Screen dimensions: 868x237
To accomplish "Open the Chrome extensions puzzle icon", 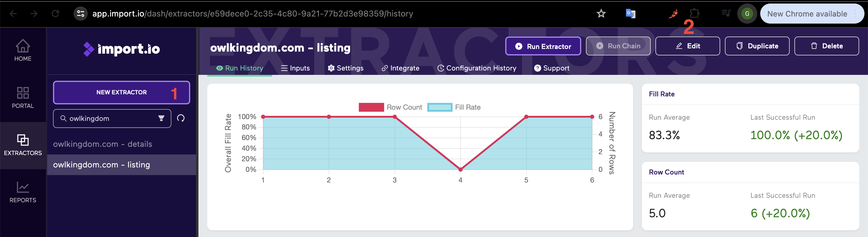I will (695, 14).
